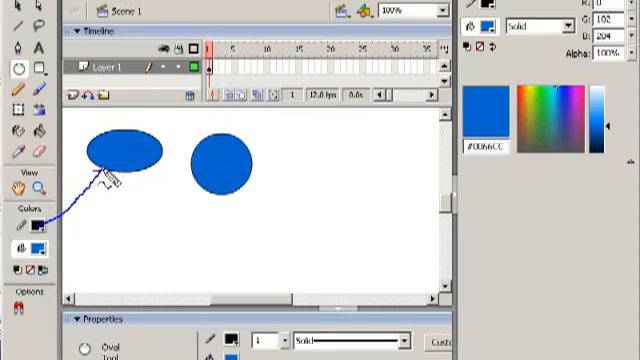
Task: Click toolbox Swap Colors icon
Action: pyautogui.click(x=43, y=270)
